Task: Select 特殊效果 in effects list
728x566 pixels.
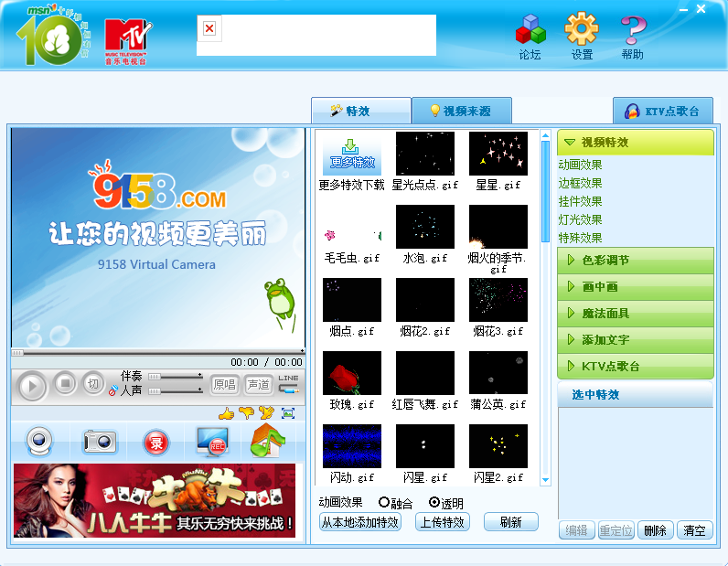Action: click(580, 238)
